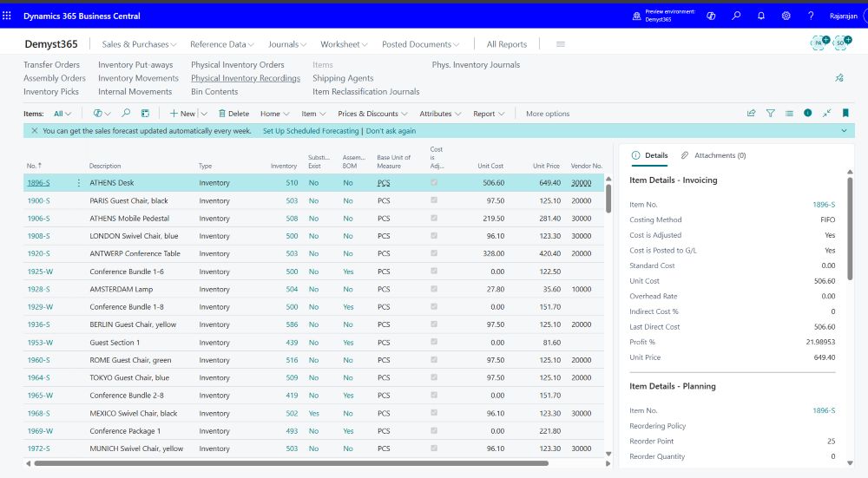Click Cost is Adjusted checkbox for BERLIN Guest Chair
This screenshot has height=478, width=868.
coord(434,324)
